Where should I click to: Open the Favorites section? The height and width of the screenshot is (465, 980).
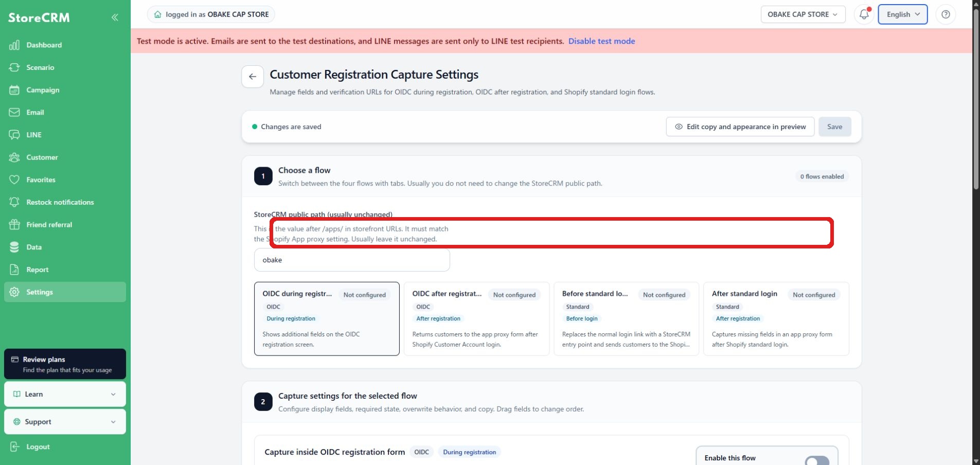(65, 180)
